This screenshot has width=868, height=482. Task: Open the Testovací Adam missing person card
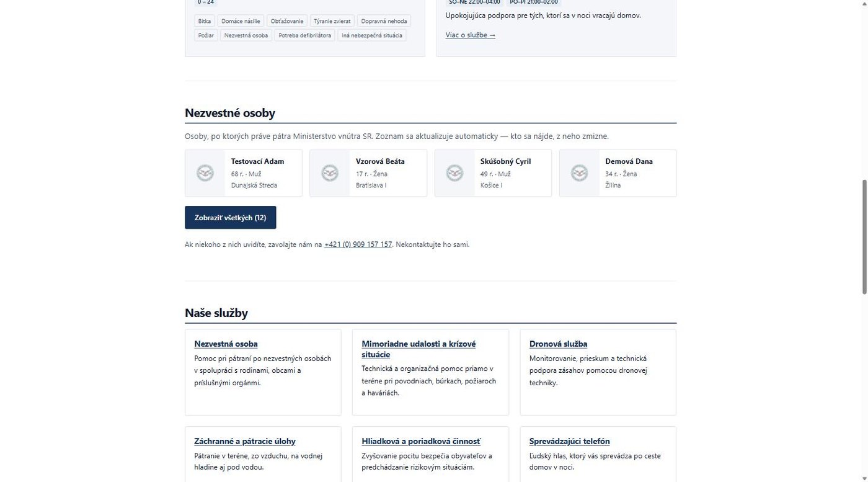(x=244, y=173)
